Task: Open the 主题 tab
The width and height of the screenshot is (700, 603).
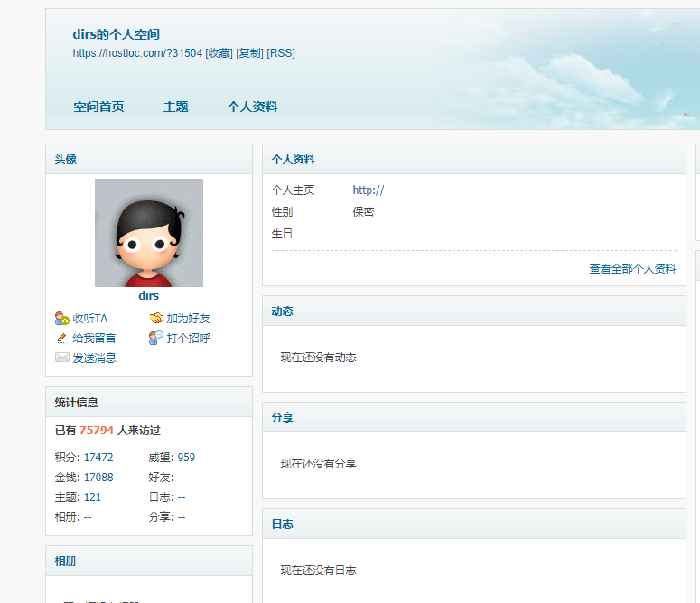Action: [175, 107]
